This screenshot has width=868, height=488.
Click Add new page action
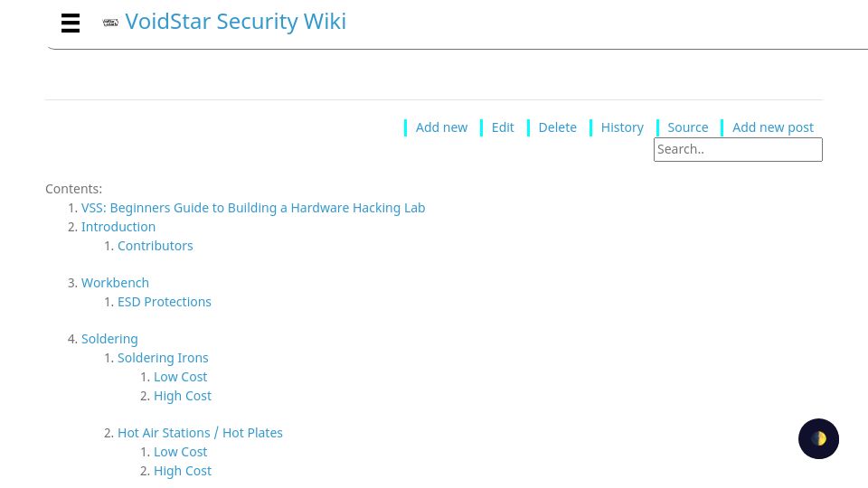point(441,127)
